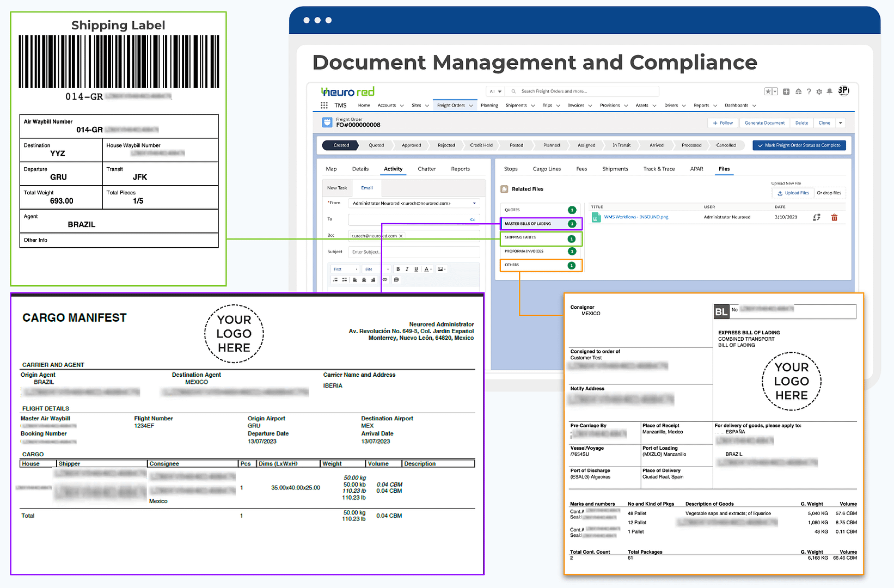Expand the Freight Orders nav chevron
This screenshot has width=894, height=588.
470,106
